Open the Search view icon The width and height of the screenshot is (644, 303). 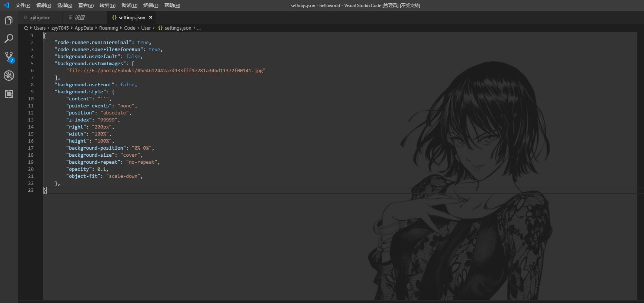9,39
